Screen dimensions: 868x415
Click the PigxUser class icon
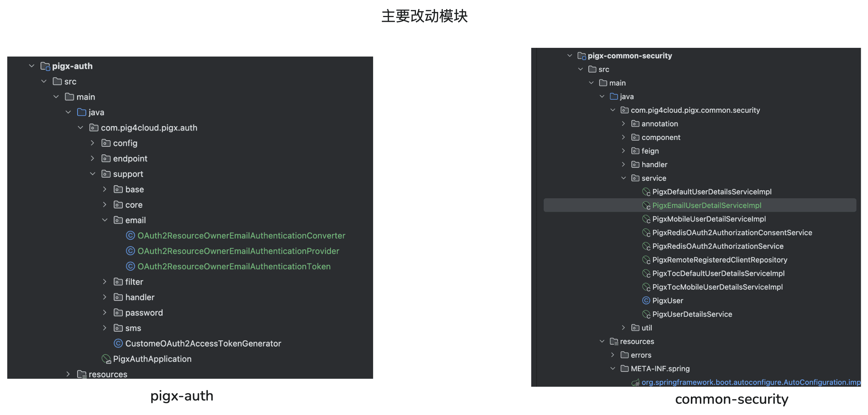pos(646,300)
